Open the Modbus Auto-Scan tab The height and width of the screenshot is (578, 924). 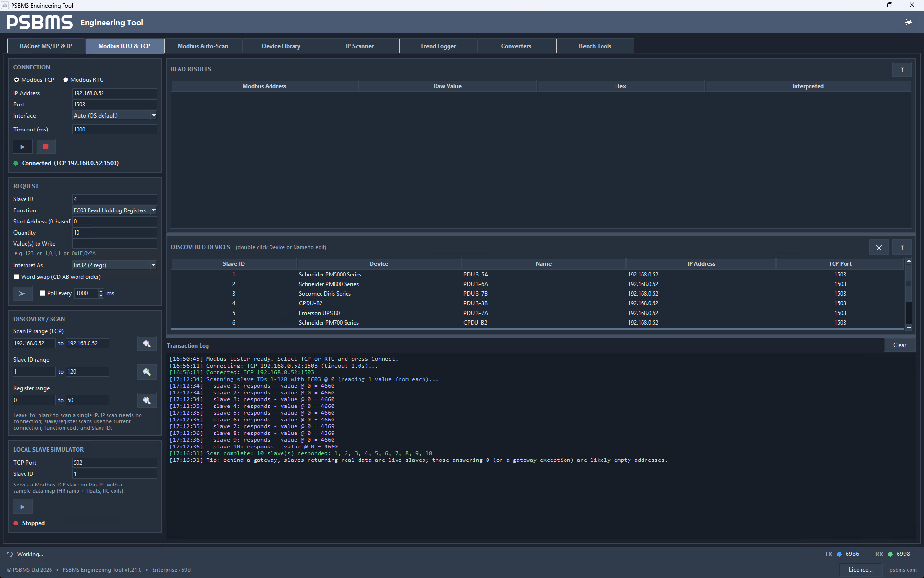203,46
